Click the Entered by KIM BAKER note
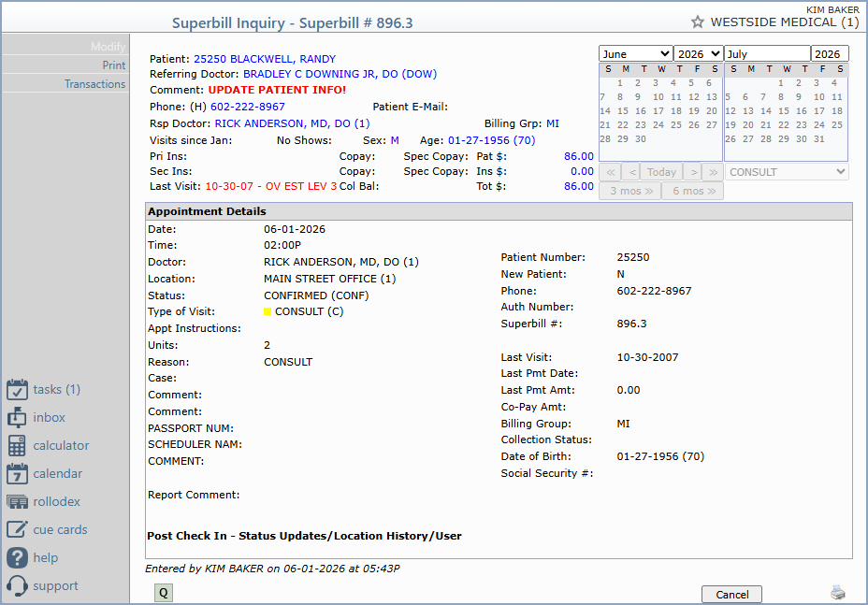 click(x=272, y=569)
